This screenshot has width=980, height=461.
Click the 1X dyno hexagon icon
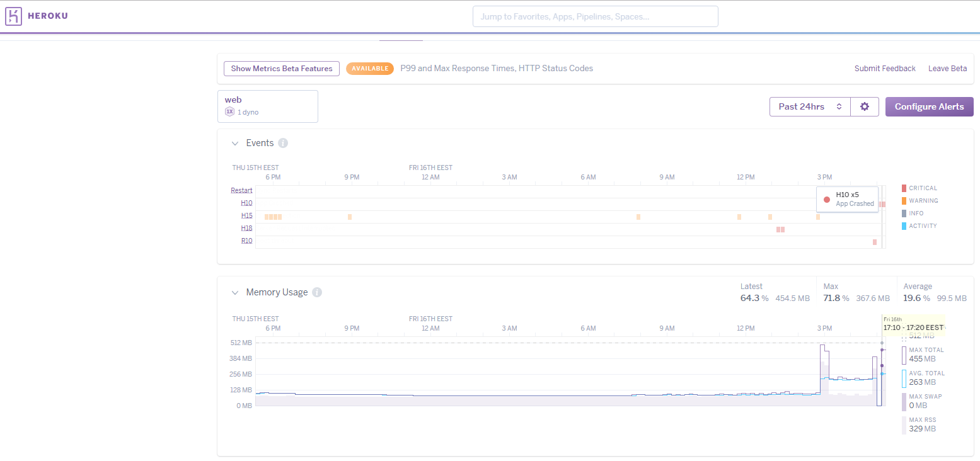[x=229, y=112]
